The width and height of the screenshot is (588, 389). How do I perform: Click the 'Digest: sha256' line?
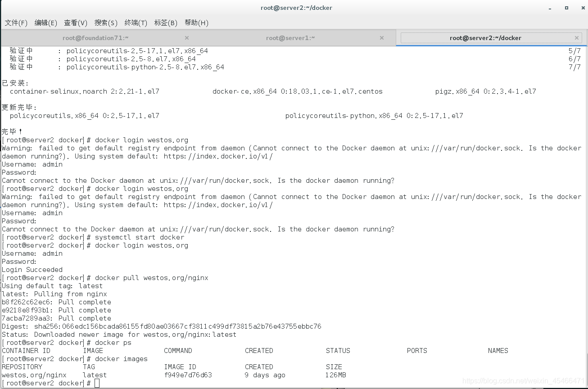coord(162,326)
